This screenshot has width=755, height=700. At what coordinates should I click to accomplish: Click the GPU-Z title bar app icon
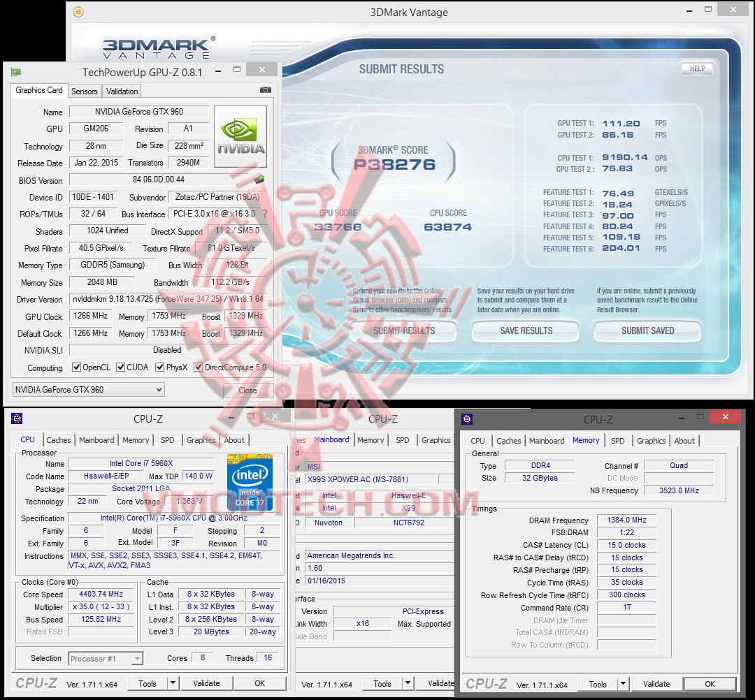(16, 72)
